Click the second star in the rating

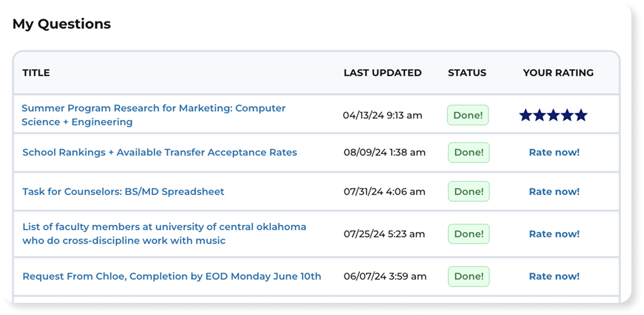point(539,115)
